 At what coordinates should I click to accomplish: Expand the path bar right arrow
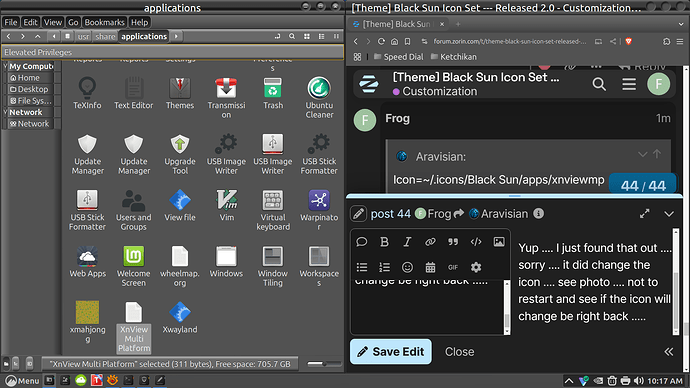176,37
